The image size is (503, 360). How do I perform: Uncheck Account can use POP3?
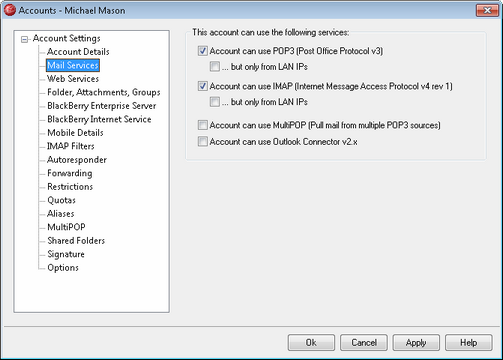click(202, 51)
